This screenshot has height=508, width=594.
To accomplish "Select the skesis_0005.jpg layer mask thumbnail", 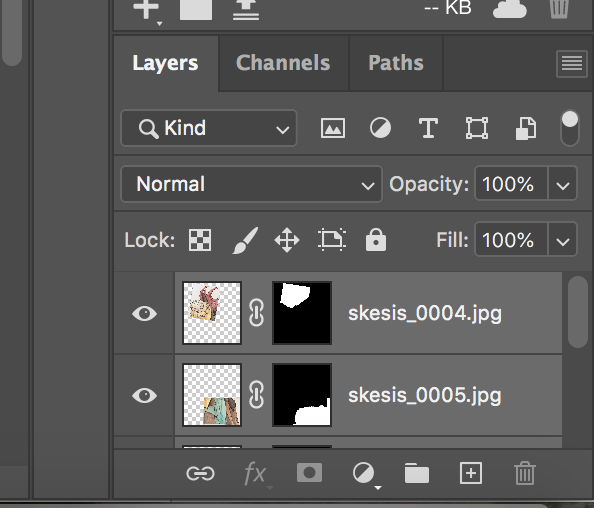I will [x=302, y=395].
